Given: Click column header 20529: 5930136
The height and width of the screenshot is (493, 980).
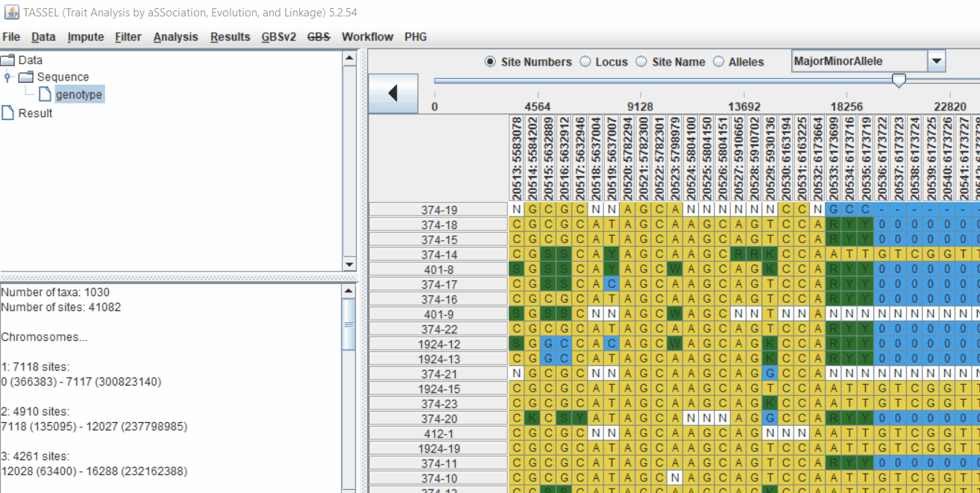Looking at the screenshot, I should 769,157.
